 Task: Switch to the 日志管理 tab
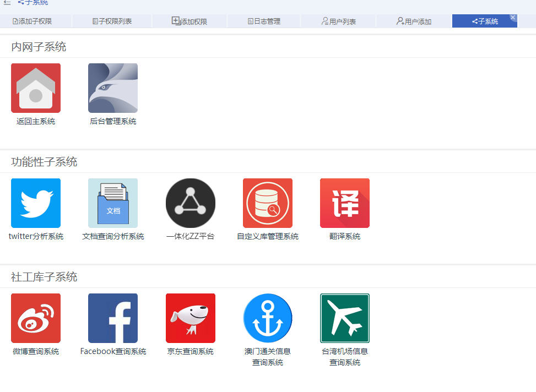[264, 21]
